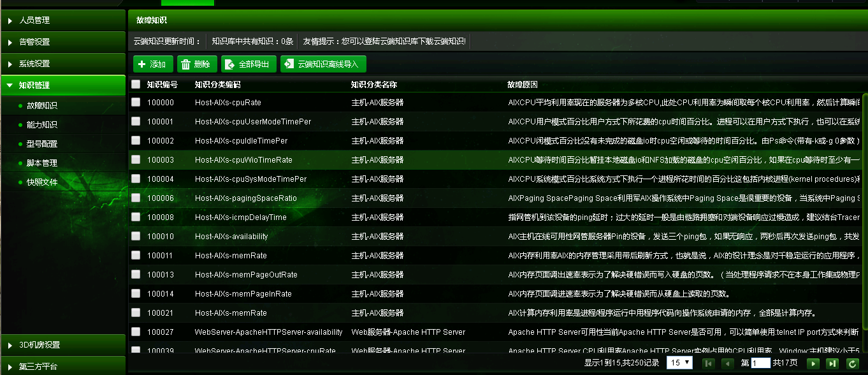Select the Host-AIXs-memPageInRate cell

[x=243, y=294]
